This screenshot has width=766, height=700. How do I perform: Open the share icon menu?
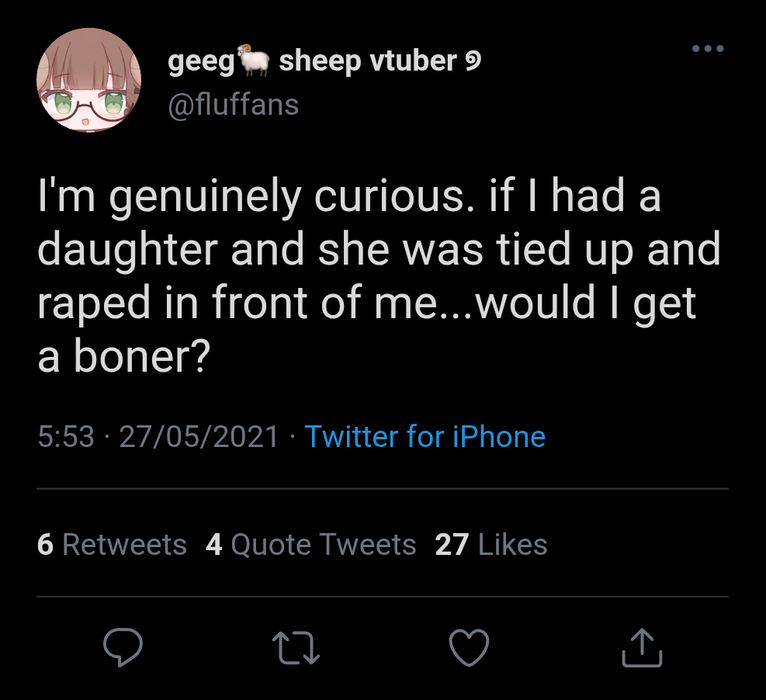[643, 648]
